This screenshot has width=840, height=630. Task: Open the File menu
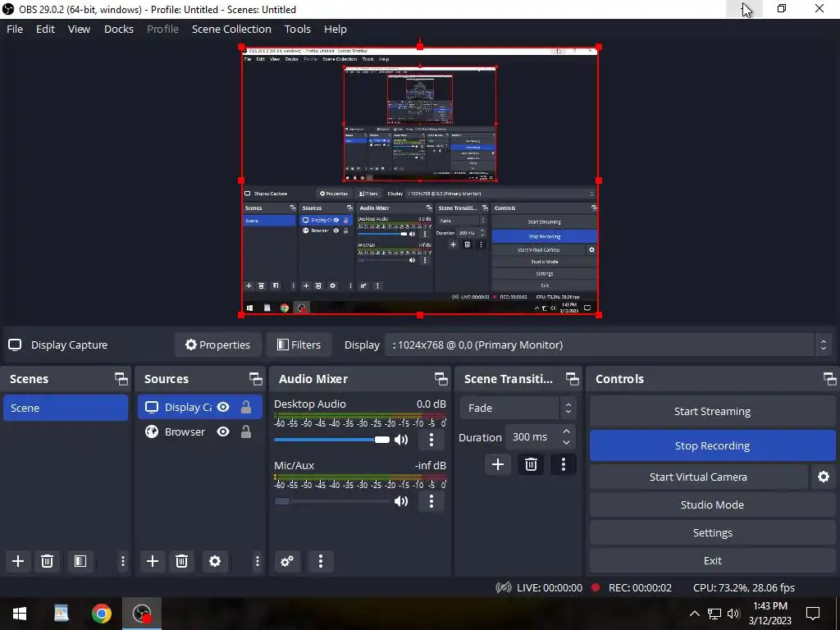point(15,29)
